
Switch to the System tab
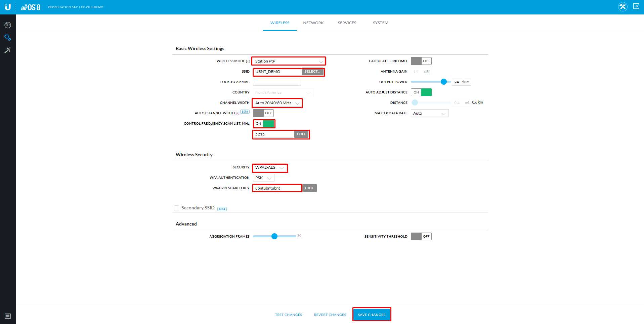click(x=380, y=23)
